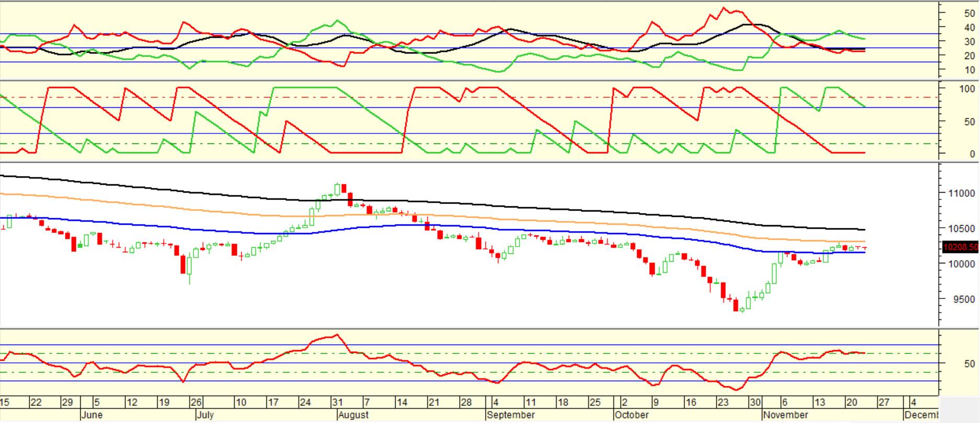Click the 20 label on the top indicator axis

pyautogui.click(x=970, y=55)
